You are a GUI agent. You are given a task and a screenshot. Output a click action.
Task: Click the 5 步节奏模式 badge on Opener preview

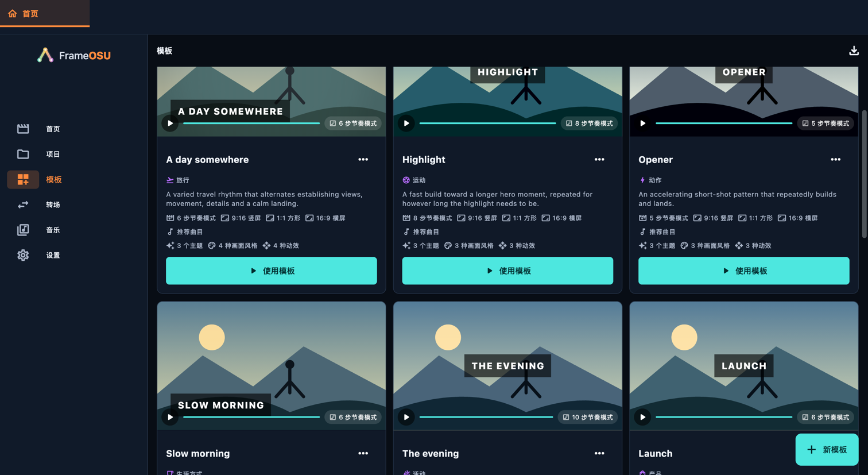[x=826, y=123]
